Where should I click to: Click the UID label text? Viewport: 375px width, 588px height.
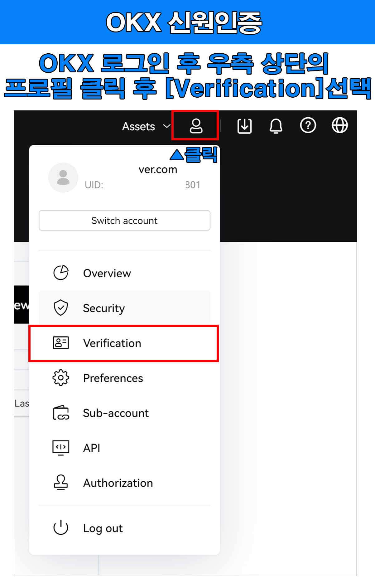pyautogui.click(x=94, y=185)
